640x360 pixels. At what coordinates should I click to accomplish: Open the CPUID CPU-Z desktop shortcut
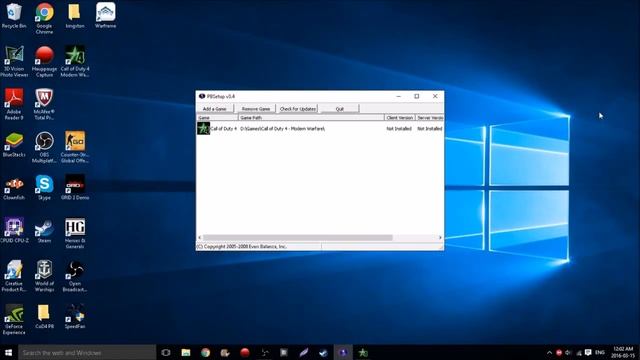tap(14, 231)
